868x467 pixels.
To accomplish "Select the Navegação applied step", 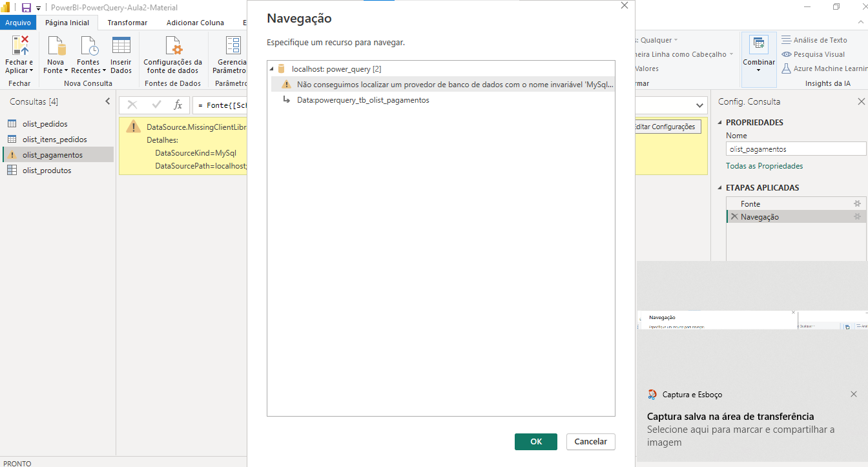I will coord(795,216).
